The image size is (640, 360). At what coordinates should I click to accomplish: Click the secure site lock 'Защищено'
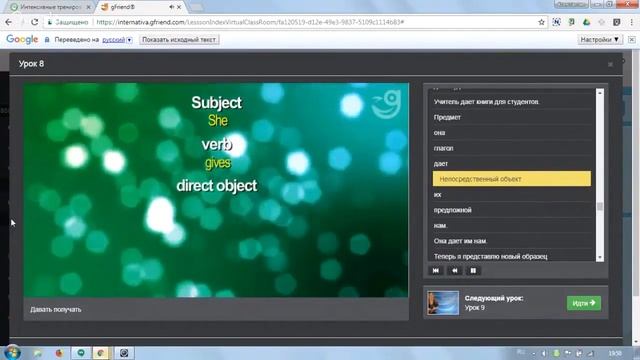(x=68, y=22)
